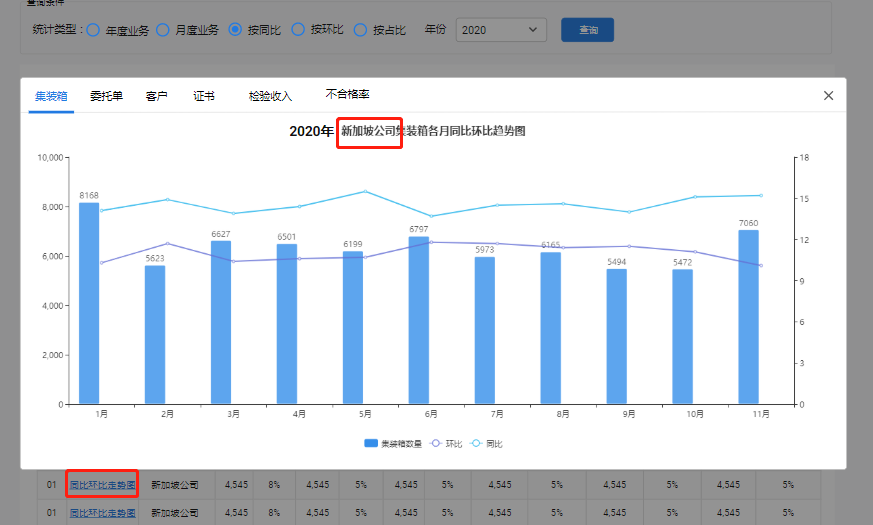873x525 pixels.
Task: Close the trend chart dialog
Action: pos(828,96)
